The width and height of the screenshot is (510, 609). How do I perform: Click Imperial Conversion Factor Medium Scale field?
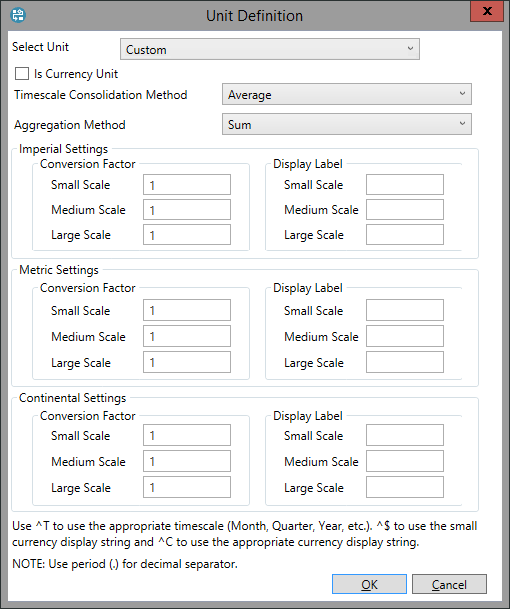click(x=187, y=210)
